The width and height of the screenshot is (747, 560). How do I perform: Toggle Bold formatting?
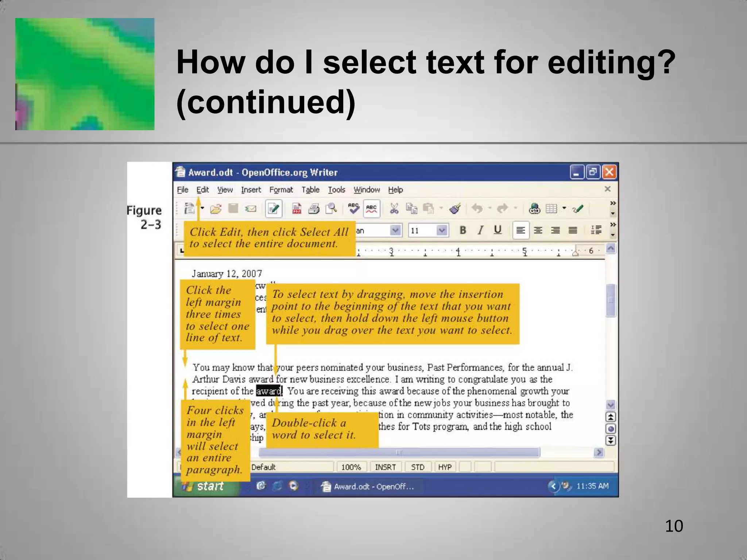[x=463, y=230]
